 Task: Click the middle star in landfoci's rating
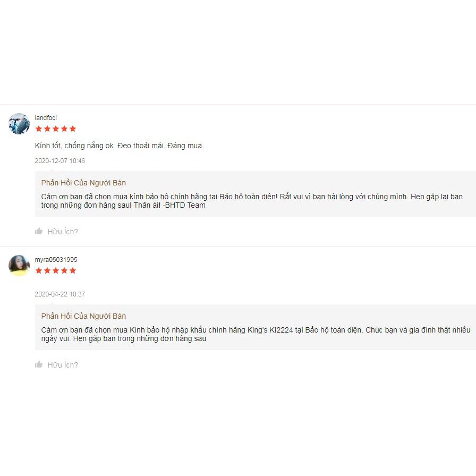pyautogui.click(x=56, y=129)
